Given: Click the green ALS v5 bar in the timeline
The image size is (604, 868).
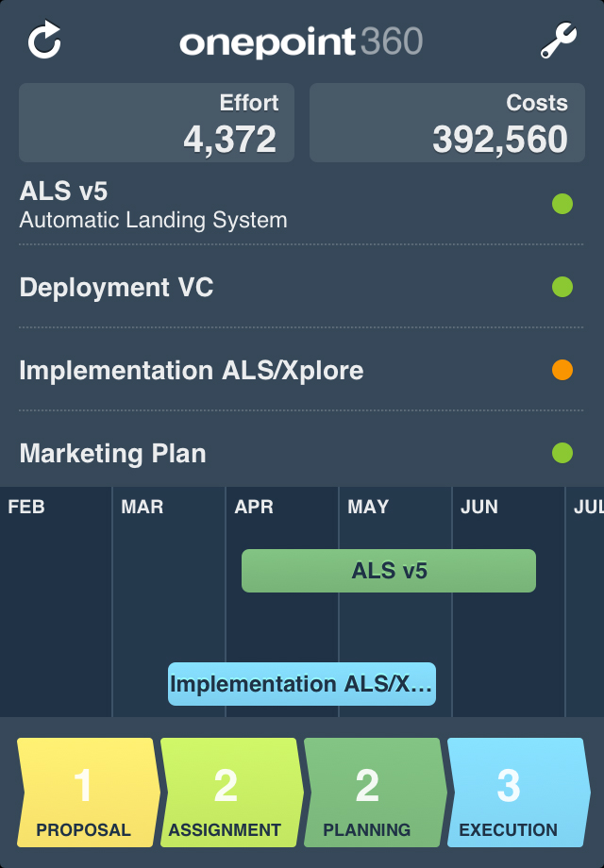Looking at the screenshot, I should [x=388, y=570].
